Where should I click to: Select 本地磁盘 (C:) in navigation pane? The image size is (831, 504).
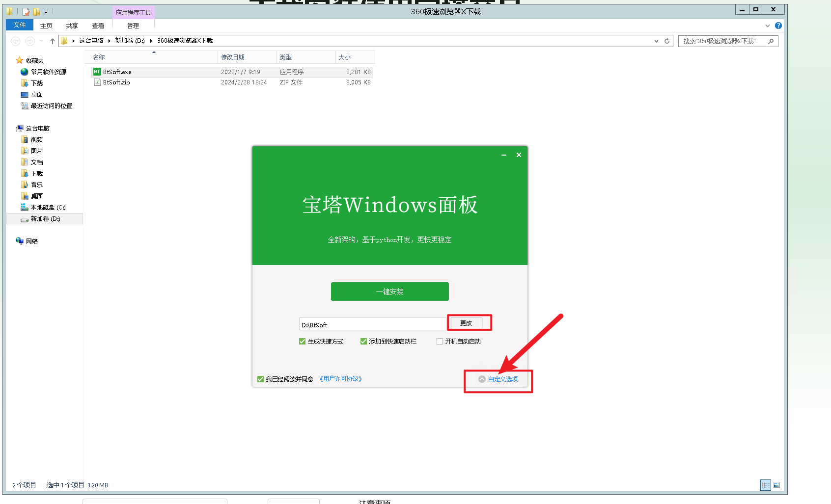(x=48, y=208)
